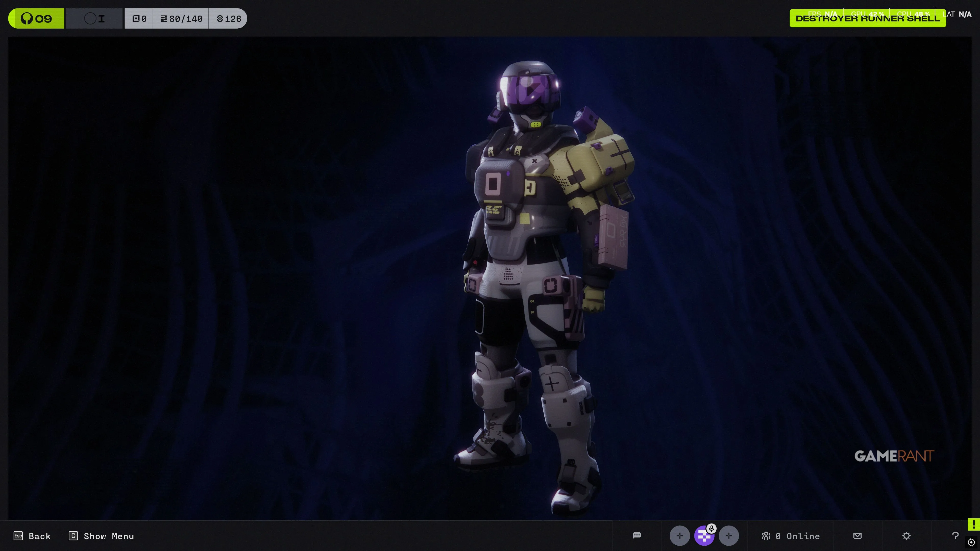Click the 80/140 vault capacity counter
980x551 pixels.
181,19
